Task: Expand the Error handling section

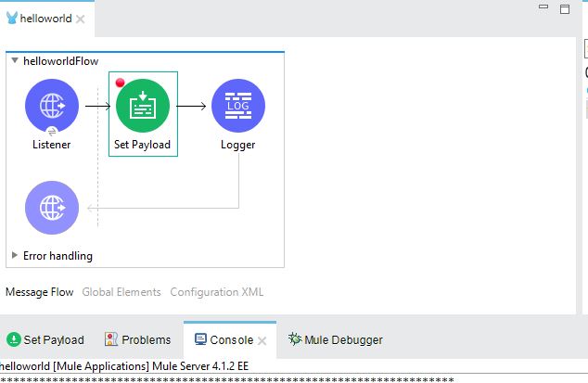Action: click(x=15, y=255)
